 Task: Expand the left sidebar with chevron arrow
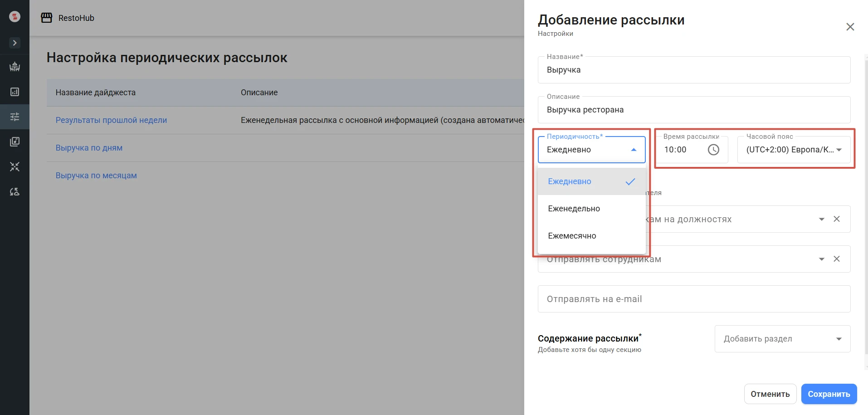click(15, 43)
